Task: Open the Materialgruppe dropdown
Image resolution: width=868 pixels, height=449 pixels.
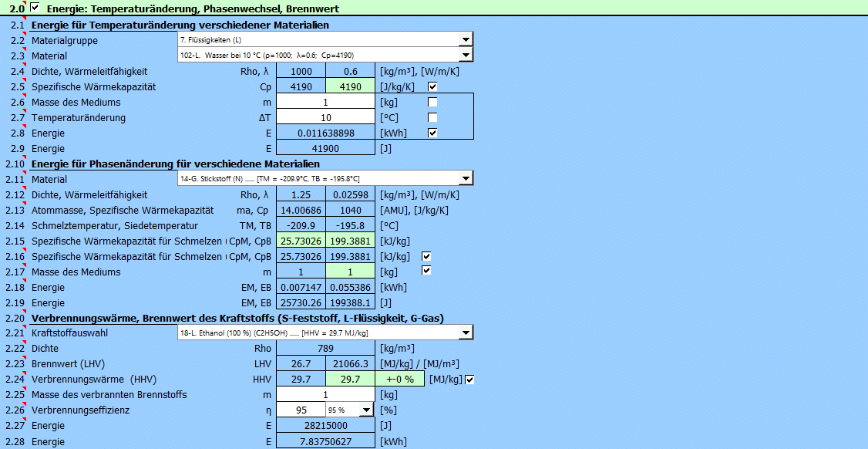Action: (x=465, y=40)
